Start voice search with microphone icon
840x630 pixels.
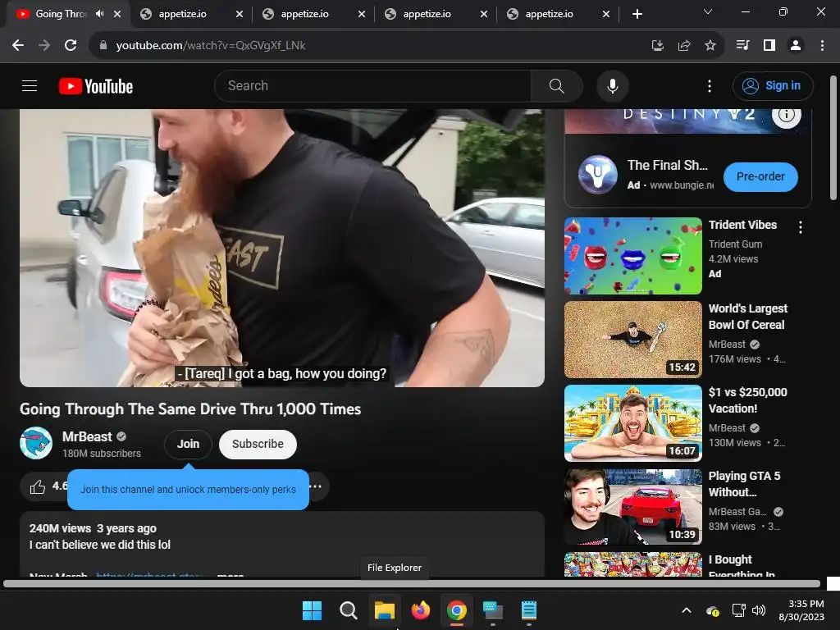[612, 85]
